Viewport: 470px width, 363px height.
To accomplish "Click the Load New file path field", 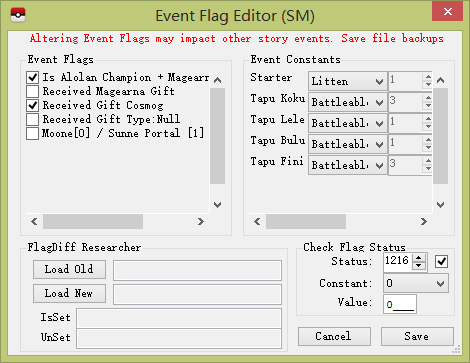I will pyautogui.click(x=197, y=294).
